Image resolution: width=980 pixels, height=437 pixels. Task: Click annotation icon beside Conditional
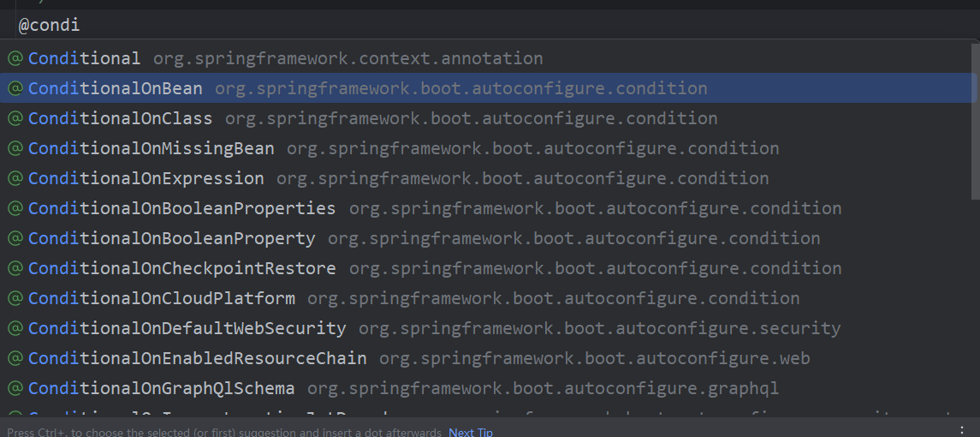[15, 58]
